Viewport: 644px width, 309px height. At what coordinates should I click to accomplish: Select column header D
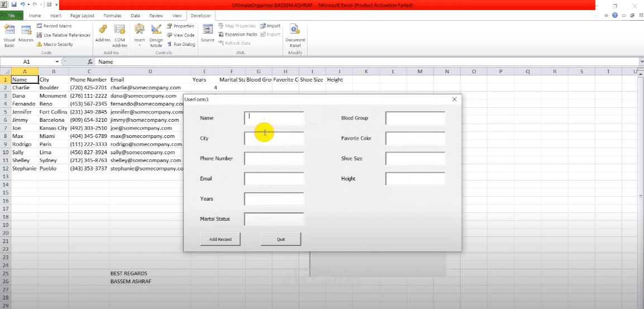pyautogui.click(x=150, y=72)
